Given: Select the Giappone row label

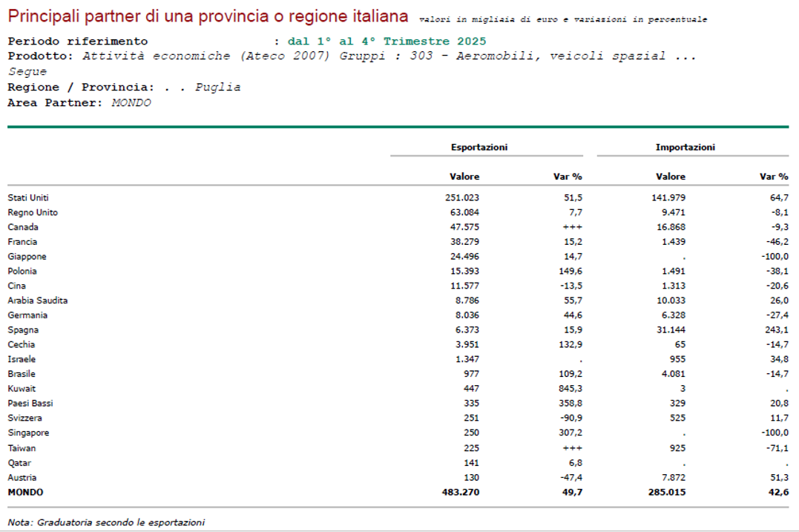Looking at the screenshot, I should point(27,257).
